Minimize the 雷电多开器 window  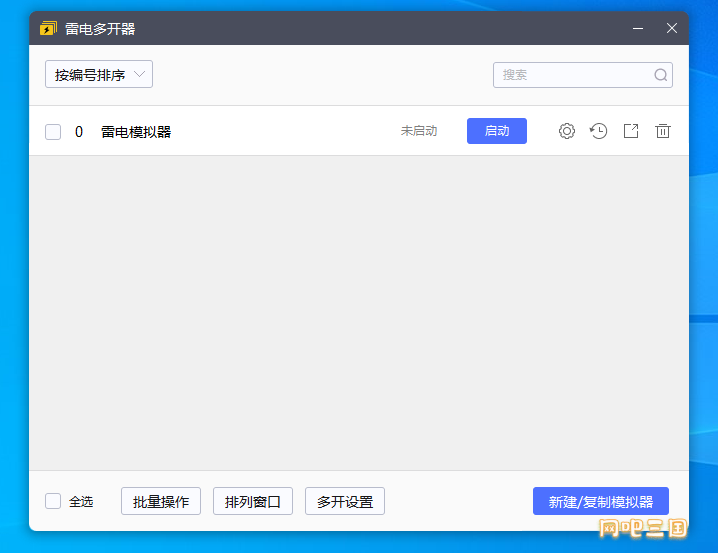638,28
